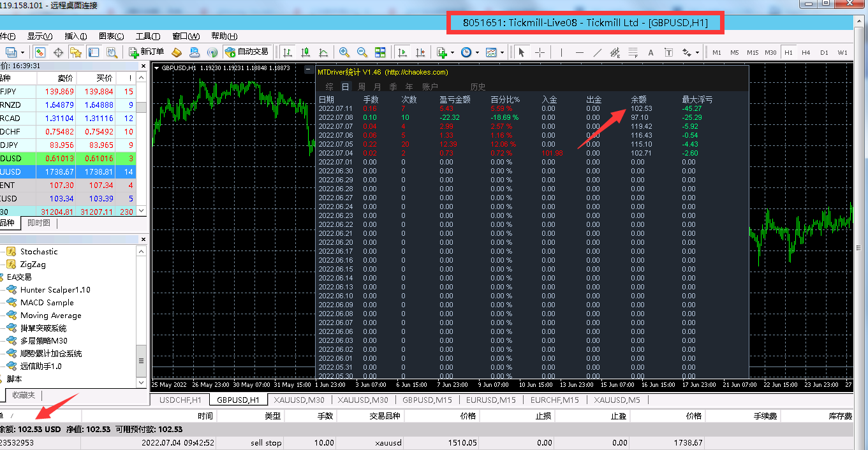Select the Fibonacci retracement tool
Viewport: 868px width, 450px height.
click(633, 52)
